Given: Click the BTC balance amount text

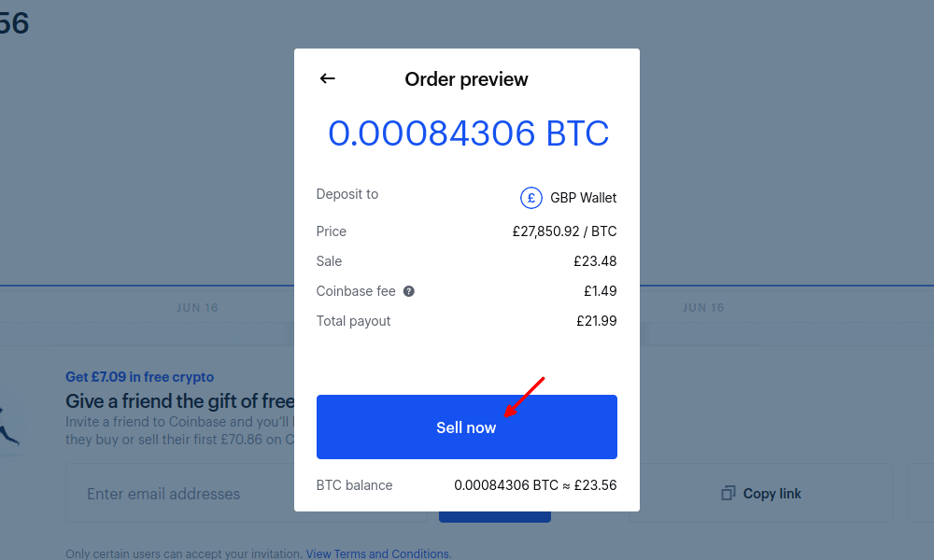Looking at the screenshot, I should 535,485.
